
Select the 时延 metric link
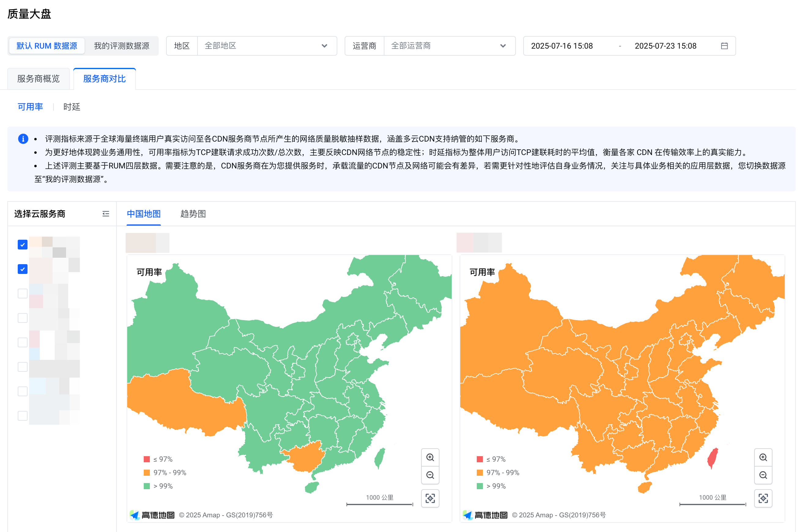coord(72,107)
